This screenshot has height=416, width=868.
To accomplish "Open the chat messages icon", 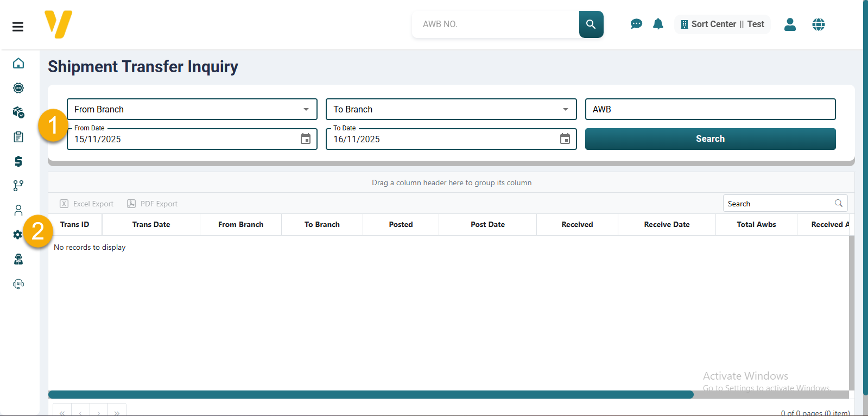I will 636,24.
